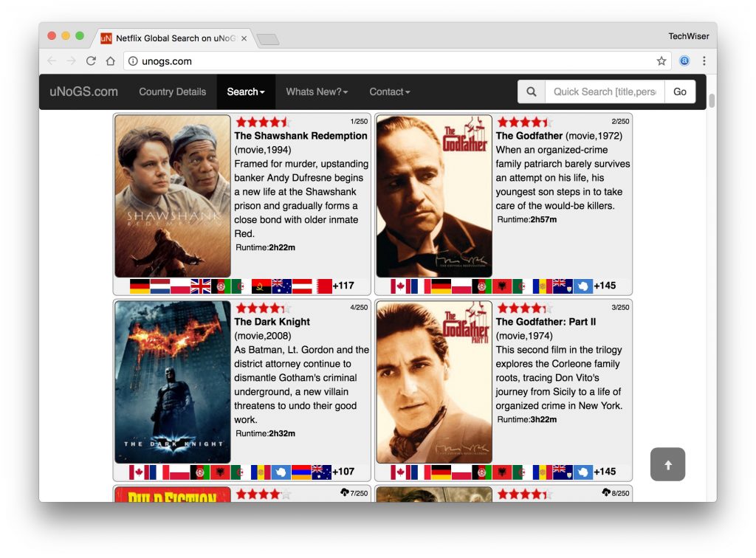Open The Dark Knight poster
This screenshot has height=558, width=756.
(x=173, y=382)
